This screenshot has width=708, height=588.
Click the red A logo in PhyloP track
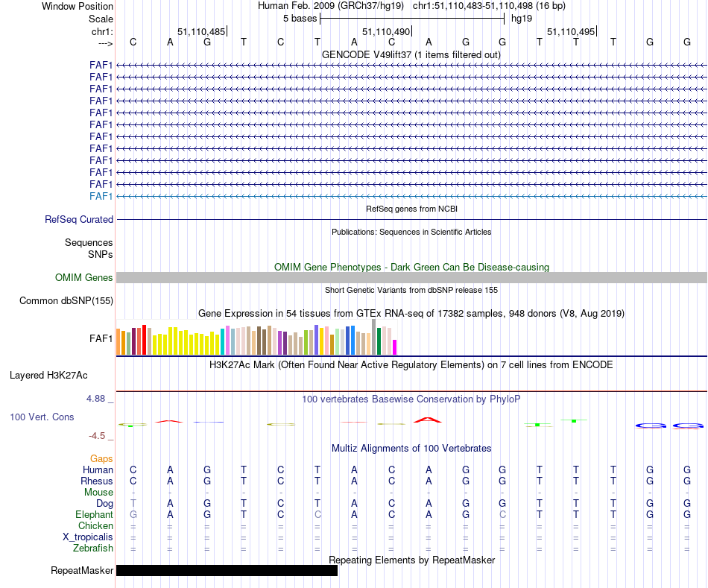click(x=428, y=420)
